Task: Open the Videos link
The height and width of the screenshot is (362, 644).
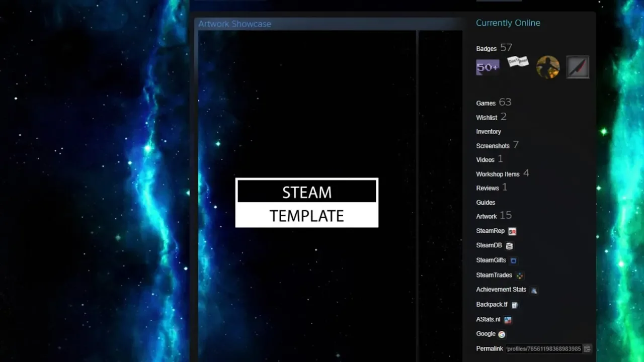Action: (x=485, y=160)
